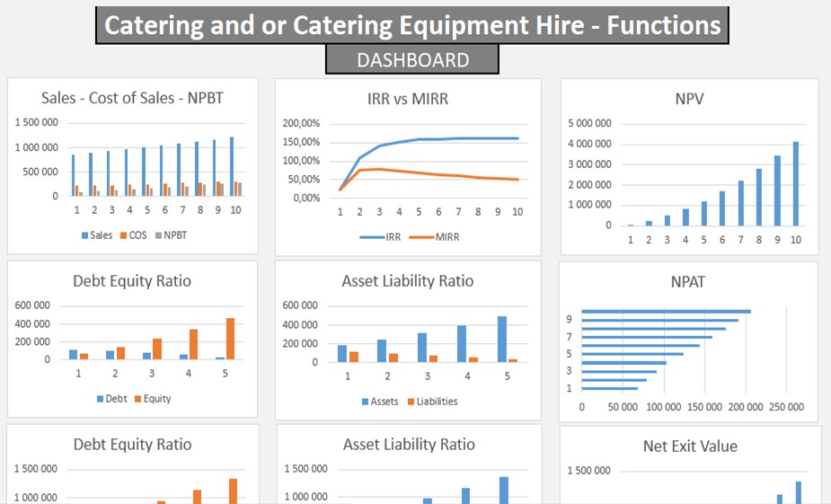Select the IRR legend entry
This screenshot has width=831, height=504.
tap(380, 237)
